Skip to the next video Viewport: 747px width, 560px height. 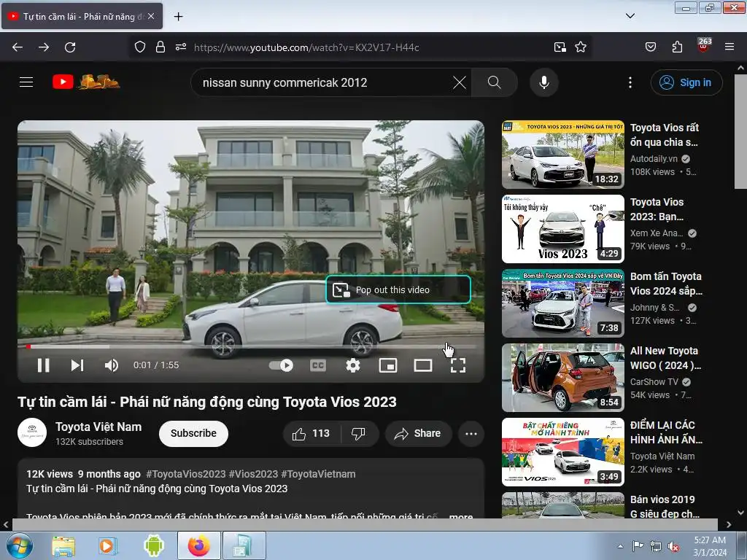click(x=77, y=365)
